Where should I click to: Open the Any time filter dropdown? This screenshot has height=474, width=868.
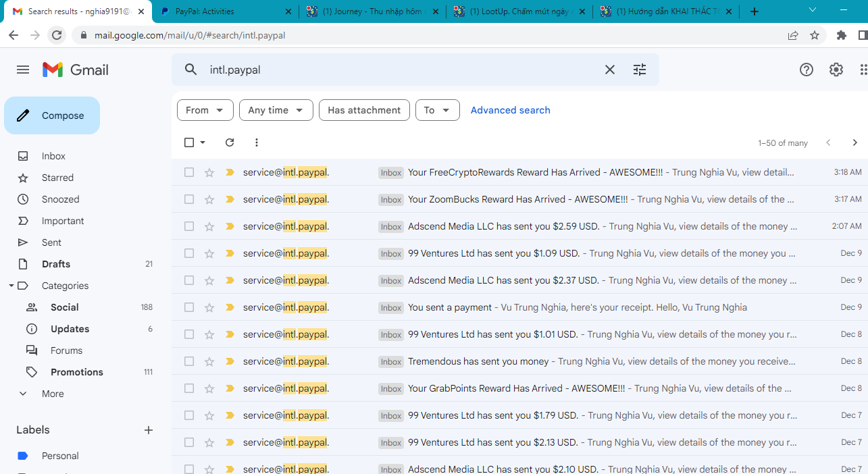click(x=276, y=110)
